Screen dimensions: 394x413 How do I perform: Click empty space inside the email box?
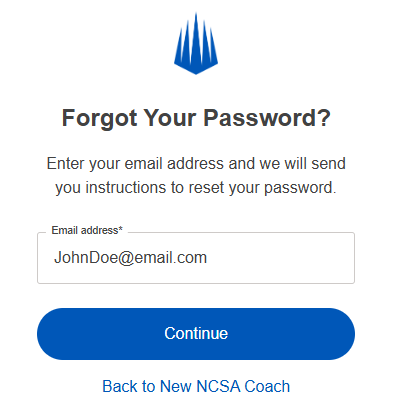[283, 258]
